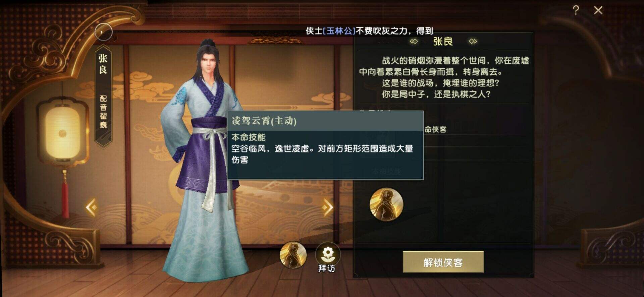Close the hero detail screen with X
The image size is (644, 297).
[598, 10]
